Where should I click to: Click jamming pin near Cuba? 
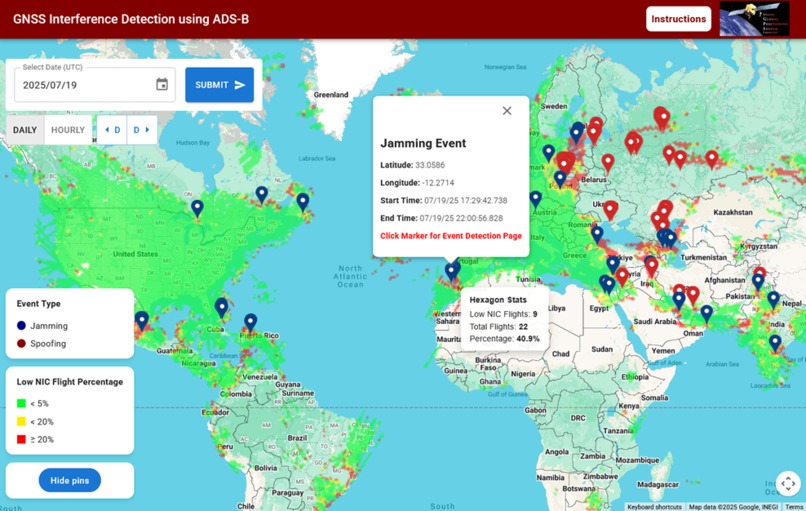(221, 307)
